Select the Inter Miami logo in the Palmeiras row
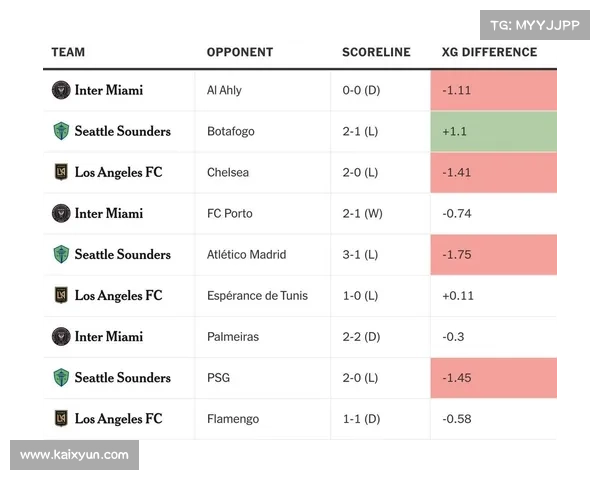 point(61,336)
